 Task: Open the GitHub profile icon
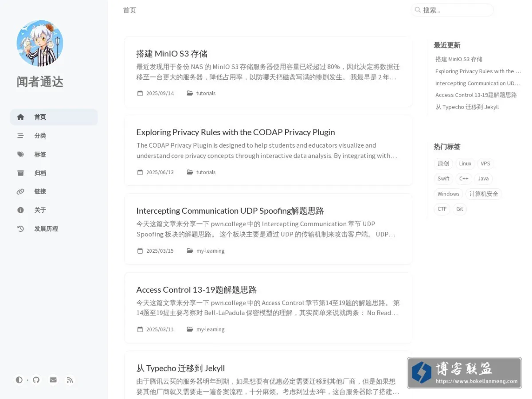[36, 380]
